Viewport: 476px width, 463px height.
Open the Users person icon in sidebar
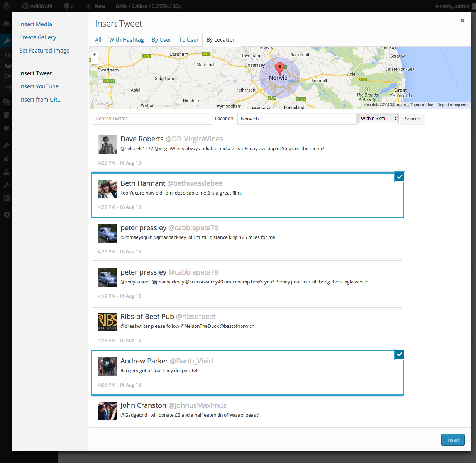7,172
